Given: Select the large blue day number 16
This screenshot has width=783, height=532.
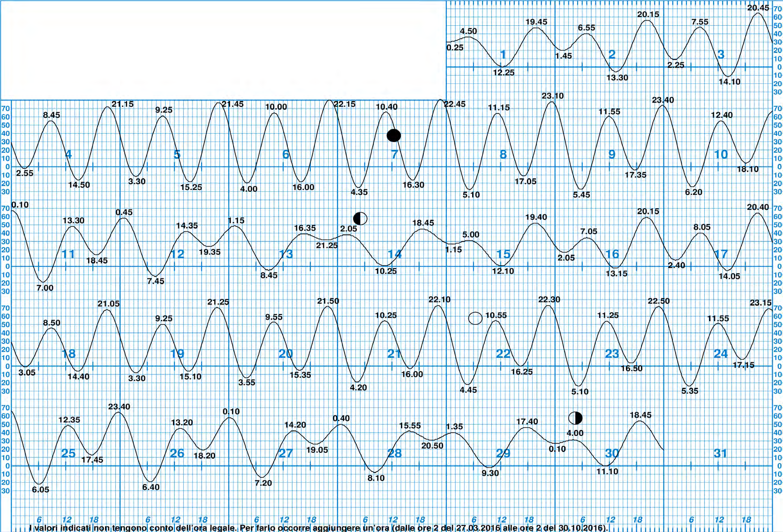Looking at the screenshot, I should pos(612,254).
